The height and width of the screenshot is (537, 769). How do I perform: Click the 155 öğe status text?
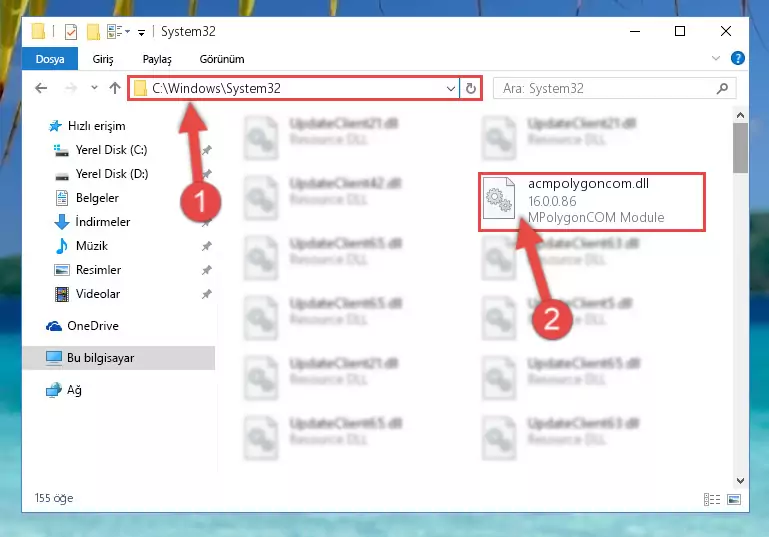[x=54, y=498]
